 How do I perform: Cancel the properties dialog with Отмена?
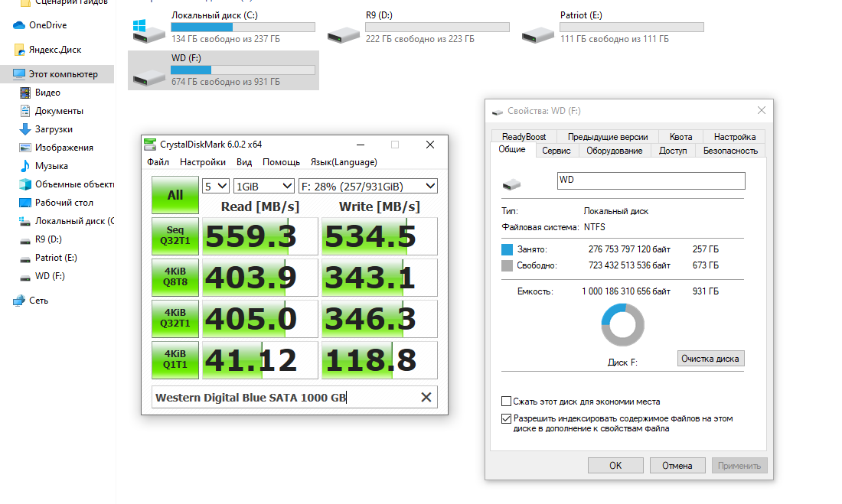point(677,465)
